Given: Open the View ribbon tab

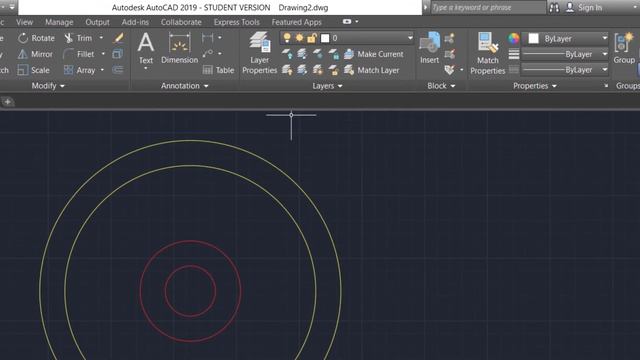Looking at the screenshot, I should click(x=24, y=22).
